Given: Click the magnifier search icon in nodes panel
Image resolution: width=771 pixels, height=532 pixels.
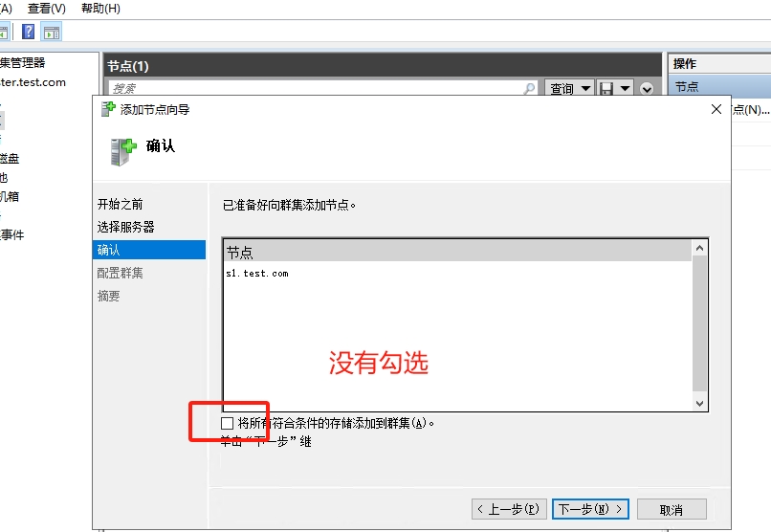Looking at the screenshot, I should 529,88.
